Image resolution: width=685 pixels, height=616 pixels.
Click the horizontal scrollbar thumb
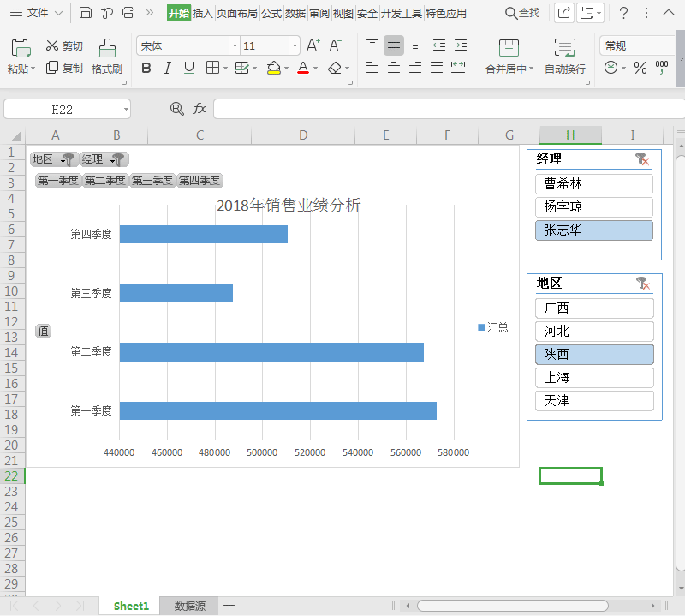pos(512,606)
